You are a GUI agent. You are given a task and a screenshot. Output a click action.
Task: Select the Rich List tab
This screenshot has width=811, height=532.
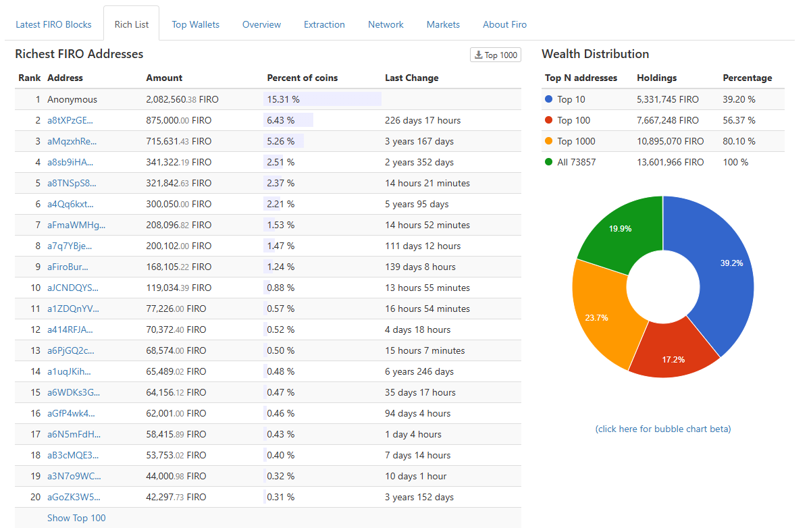[x=131, y=22]
